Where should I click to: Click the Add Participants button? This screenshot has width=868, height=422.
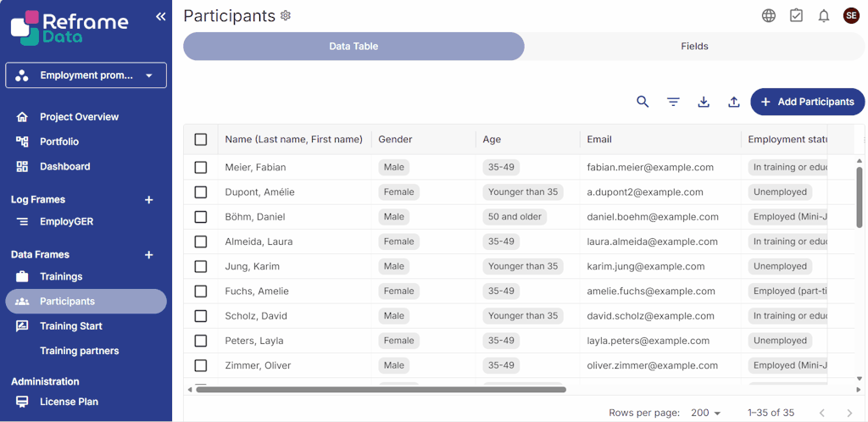pos(807,102)
